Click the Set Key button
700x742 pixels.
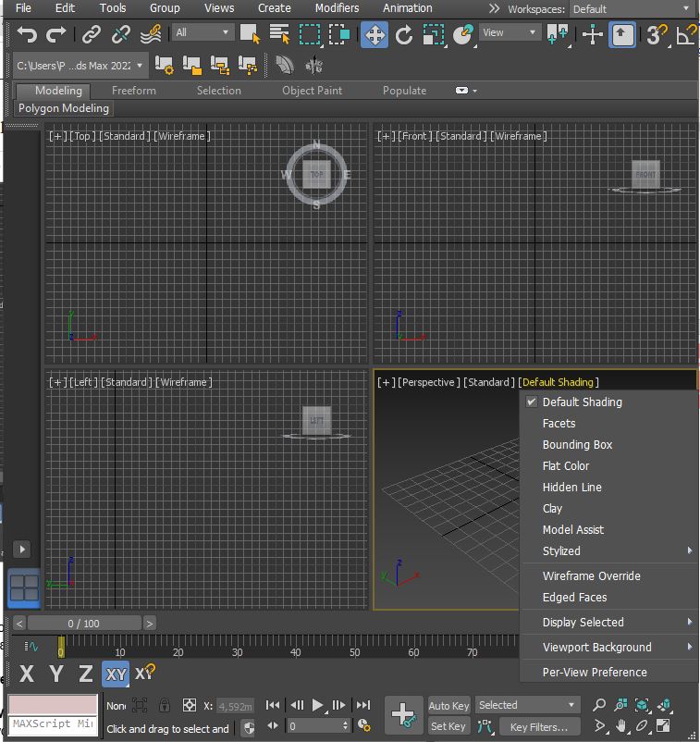(x=448, y=726)
